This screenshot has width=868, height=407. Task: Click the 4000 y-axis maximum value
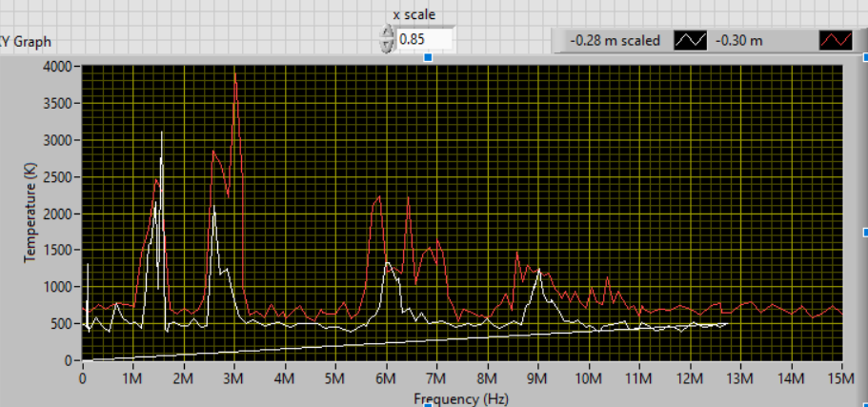57,67
